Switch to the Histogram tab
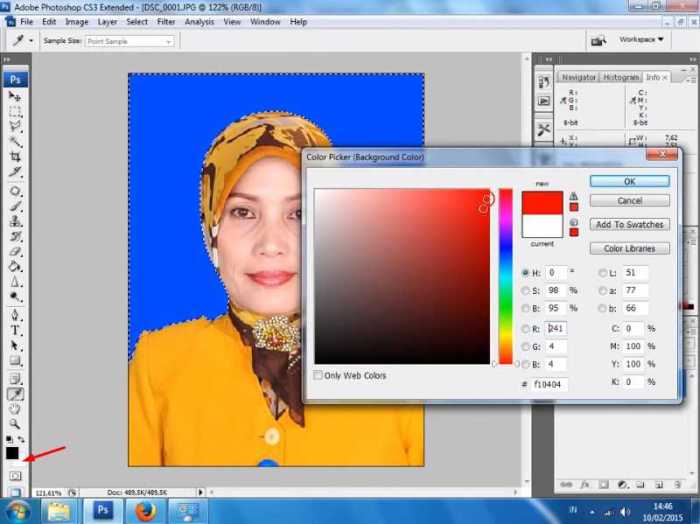 [x=621, y=77]
